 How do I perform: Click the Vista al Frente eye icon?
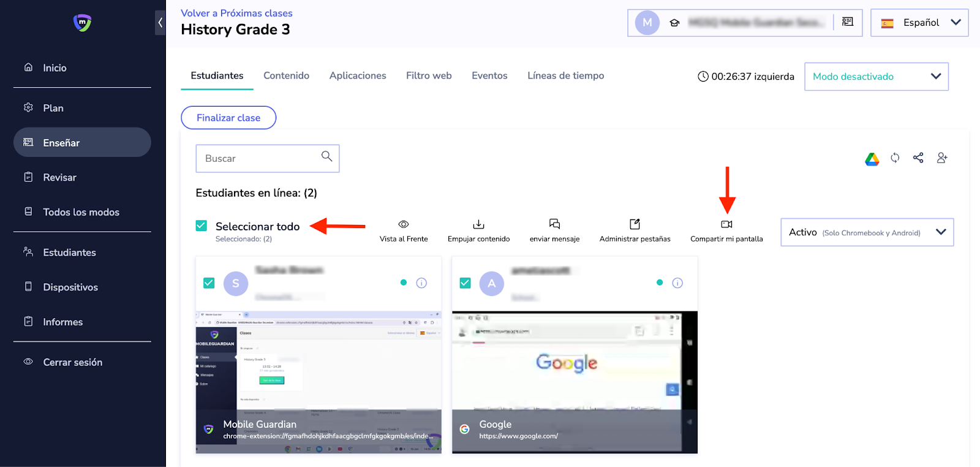pyautogui.click(x=404, y=224)
